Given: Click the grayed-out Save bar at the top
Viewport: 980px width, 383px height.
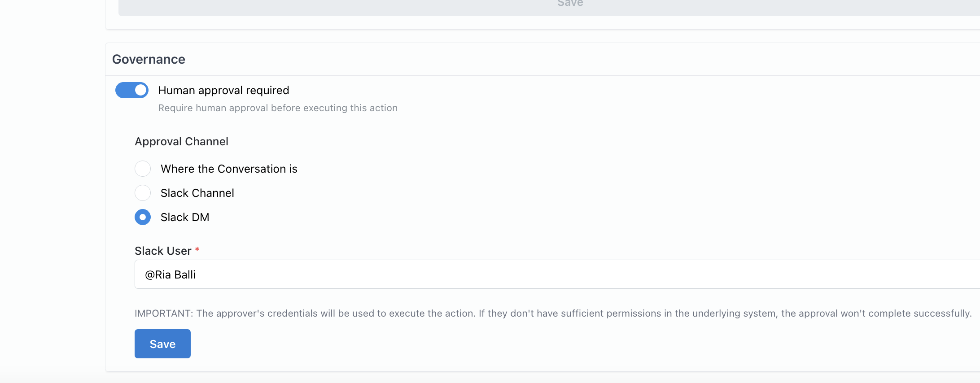Looking at the screenshot, I should point(549,7).
